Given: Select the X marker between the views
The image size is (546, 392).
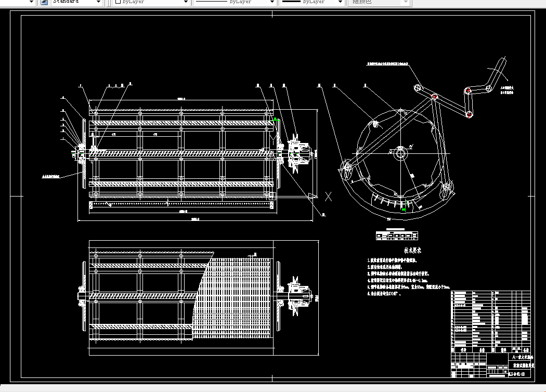Looking at the screenshot, I should 328,197.
